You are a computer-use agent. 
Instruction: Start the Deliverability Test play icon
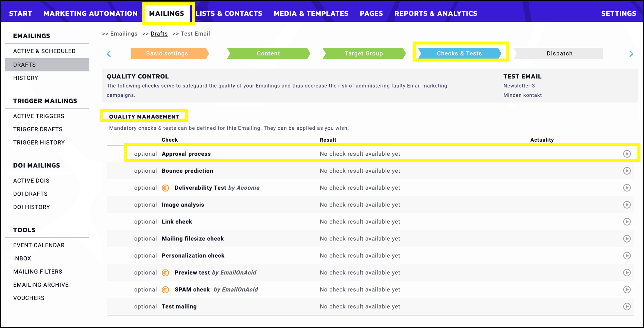point(627,188)
